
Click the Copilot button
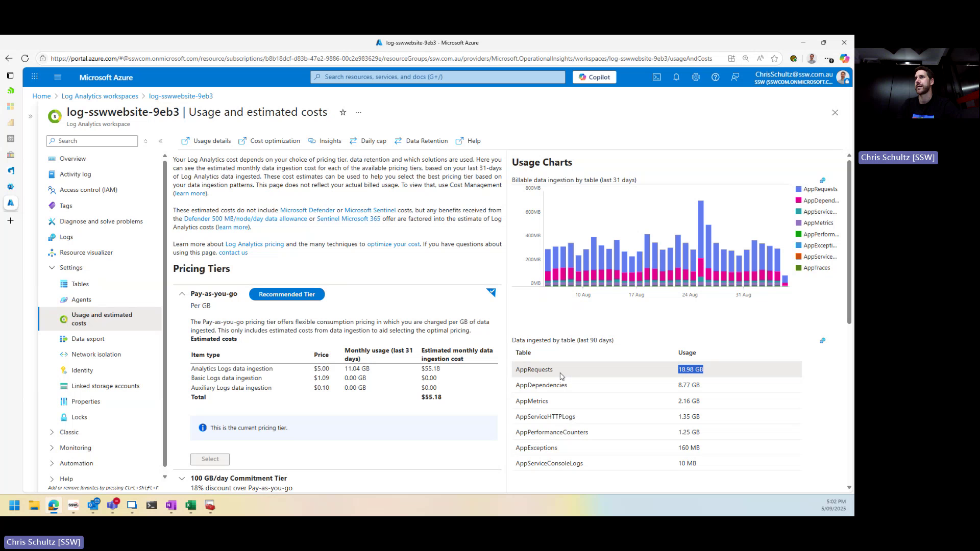pyautogui.click(x=594, y=77)
